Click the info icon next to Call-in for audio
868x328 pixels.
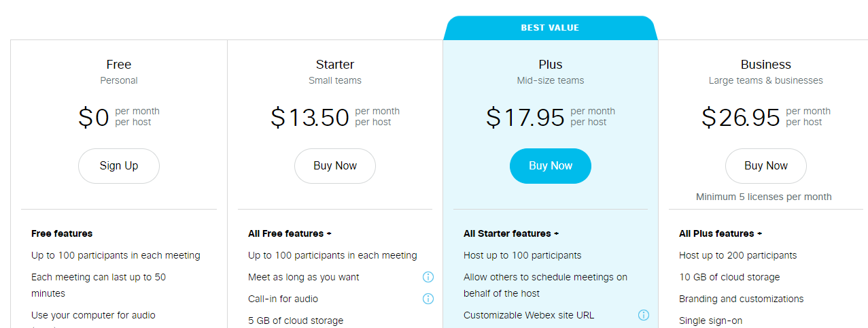pyautogui.click(x=428, y=299)
